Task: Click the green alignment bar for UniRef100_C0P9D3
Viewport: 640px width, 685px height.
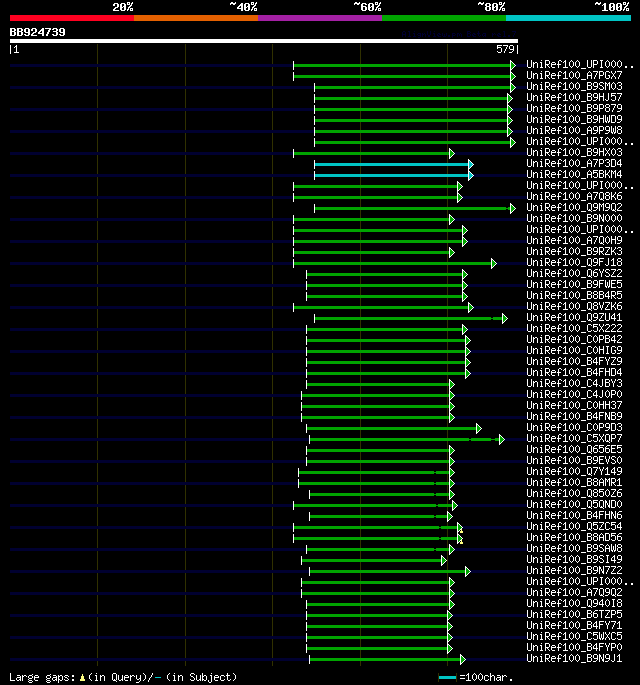Action: (391, 429)
